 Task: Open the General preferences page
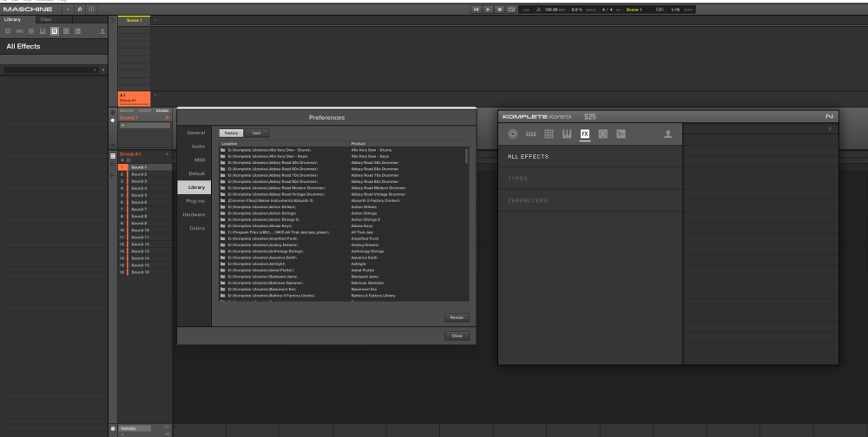196,133
